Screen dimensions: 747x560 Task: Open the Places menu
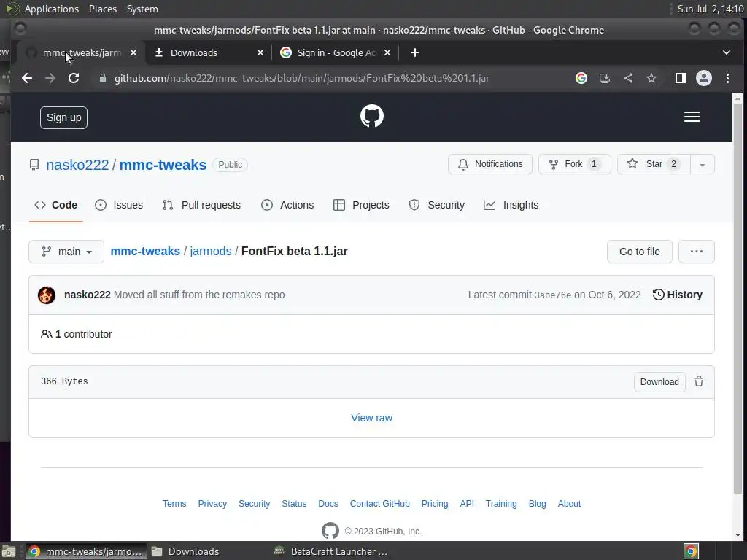click(x=102, y=9)
